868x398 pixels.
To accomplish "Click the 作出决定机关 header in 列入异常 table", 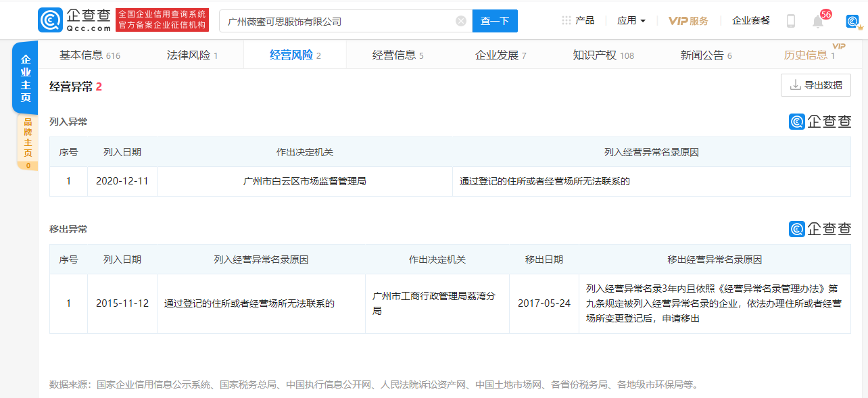I will pos(305,152).
